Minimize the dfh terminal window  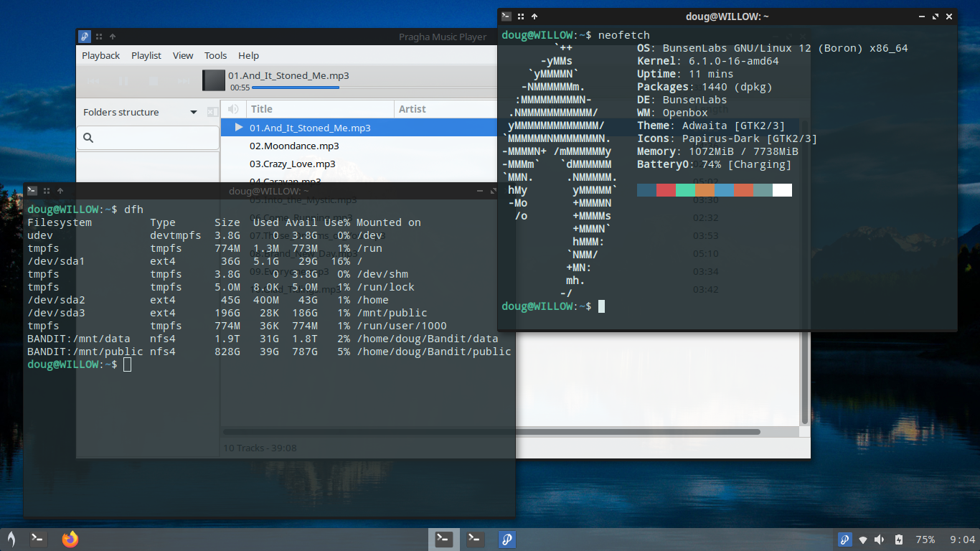(x=479, y=191)
